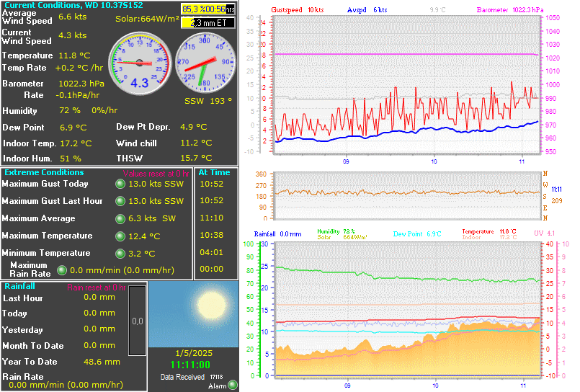This screenshot has height=392, width=580.
Task: Click the vertical rain gauge showing 0.0
Action: [137, 321]
